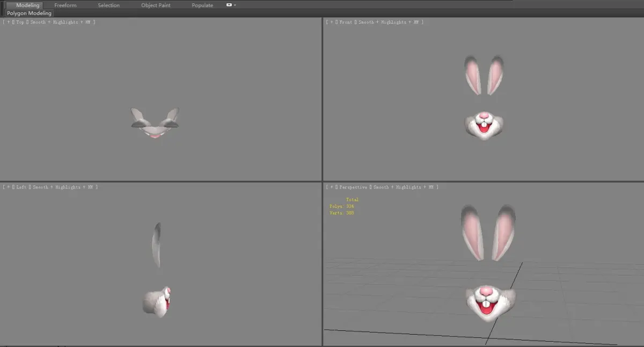
Task: Click the Left viewport view label
Action: coord(22,187)
